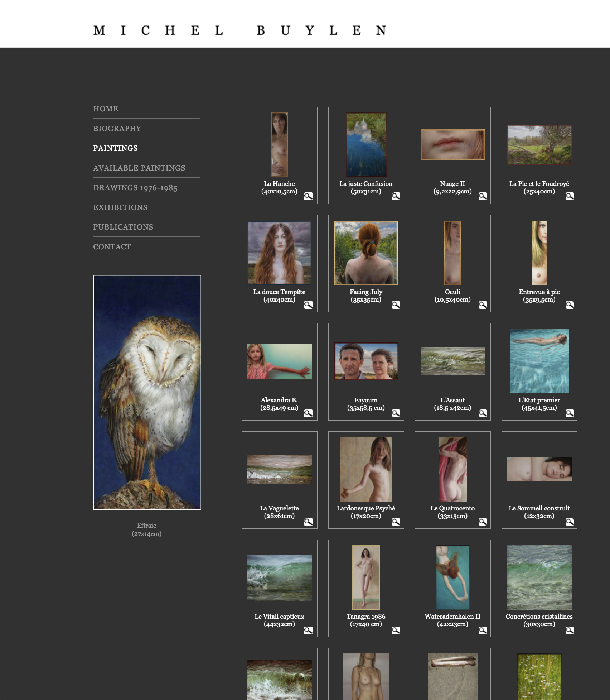610x700 pixels.
Task: Open the Exhibitions menu item
Action: [120, 207]
